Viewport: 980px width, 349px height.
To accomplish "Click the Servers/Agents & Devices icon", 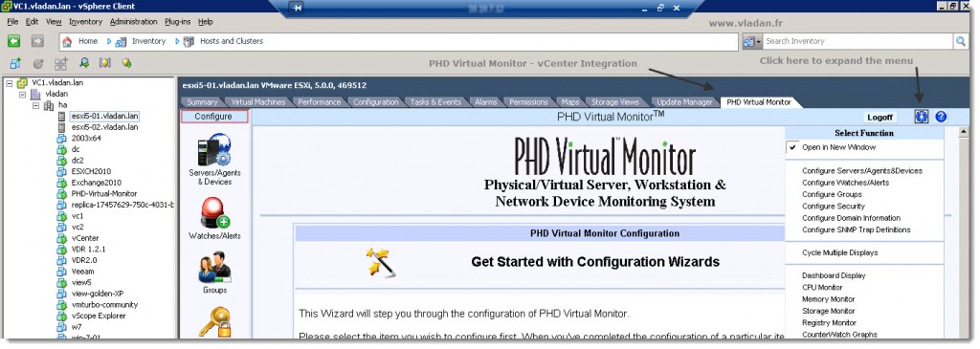I will 214,150.
